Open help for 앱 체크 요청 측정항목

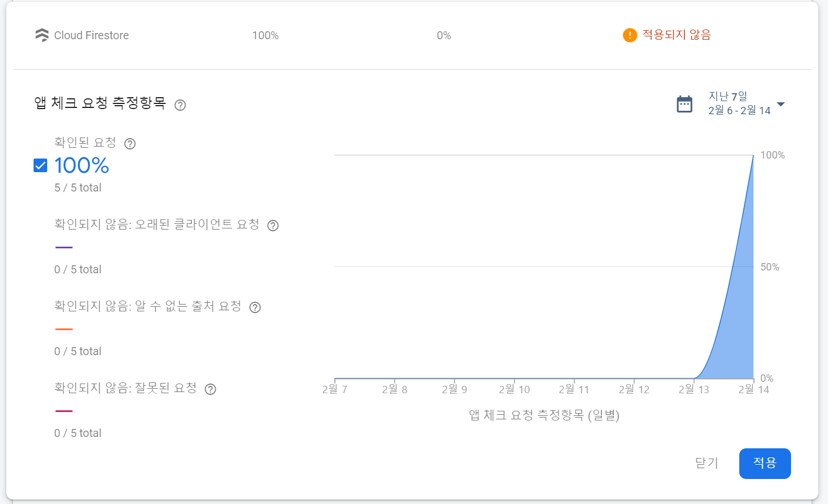tap(180, 105)
